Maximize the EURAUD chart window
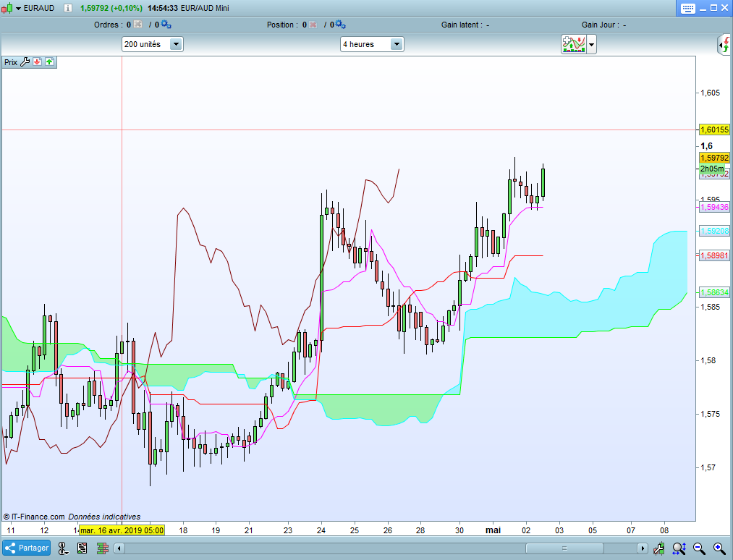Image resolution: width=733 pixels, height=560 pixels. point(714,8)
